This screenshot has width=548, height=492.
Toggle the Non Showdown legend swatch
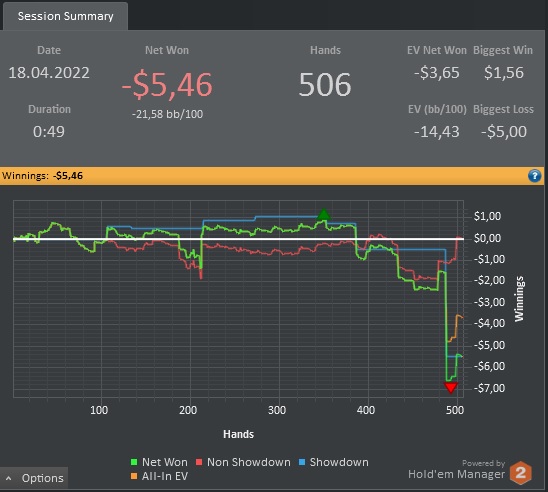(x=199, y=462)
